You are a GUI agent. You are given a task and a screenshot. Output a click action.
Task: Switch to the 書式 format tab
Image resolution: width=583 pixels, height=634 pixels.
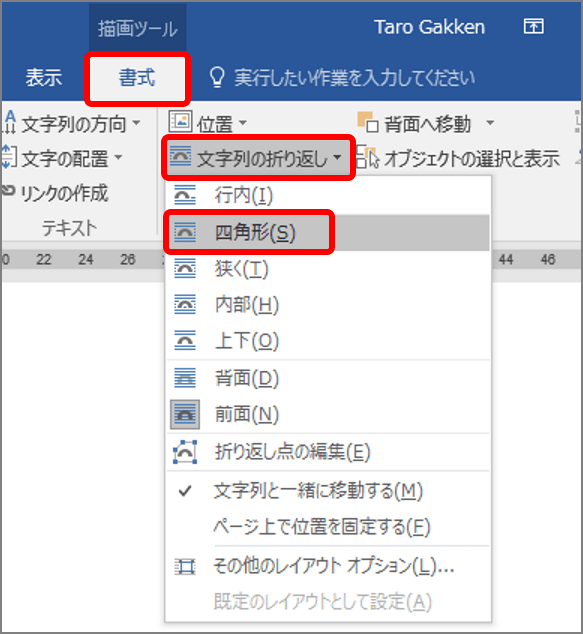pos(137,78)
